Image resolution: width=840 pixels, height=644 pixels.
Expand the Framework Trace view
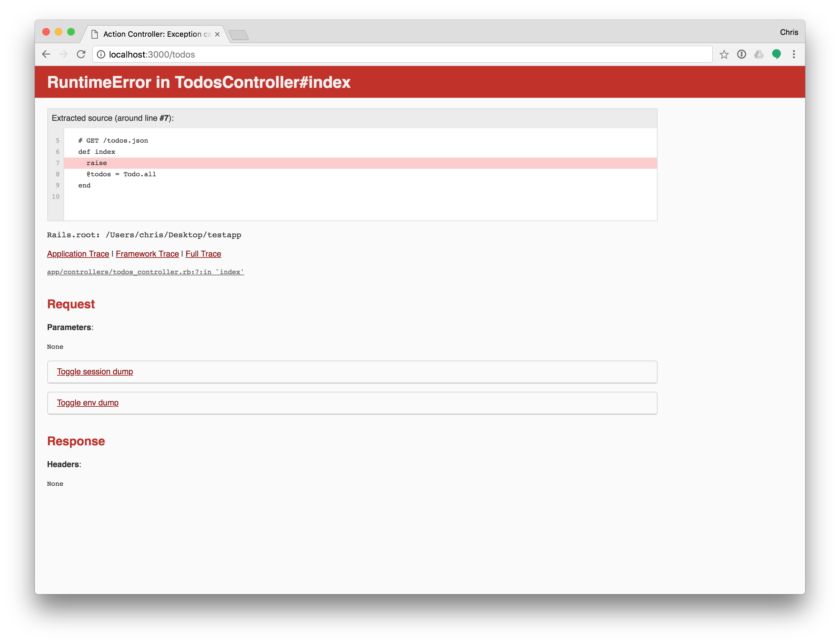click(x=147, y=253)
